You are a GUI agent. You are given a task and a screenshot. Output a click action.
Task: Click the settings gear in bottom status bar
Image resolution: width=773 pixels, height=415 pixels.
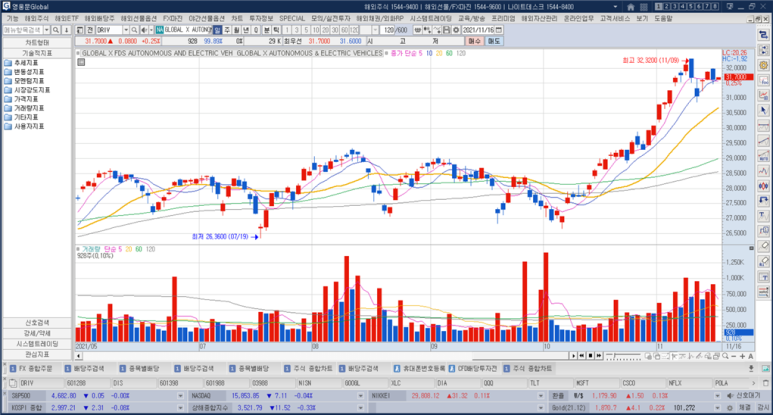pos(730,408)
